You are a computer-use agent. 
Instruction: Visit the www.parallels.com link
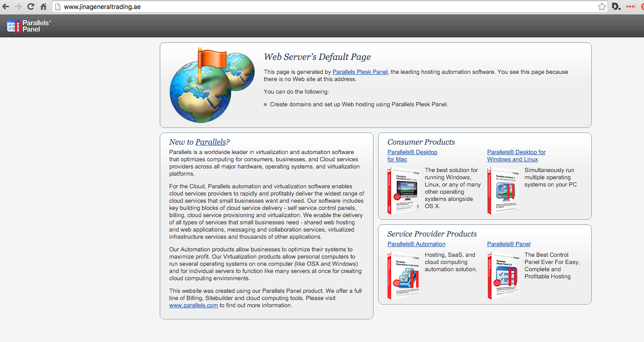pos(194,306)
